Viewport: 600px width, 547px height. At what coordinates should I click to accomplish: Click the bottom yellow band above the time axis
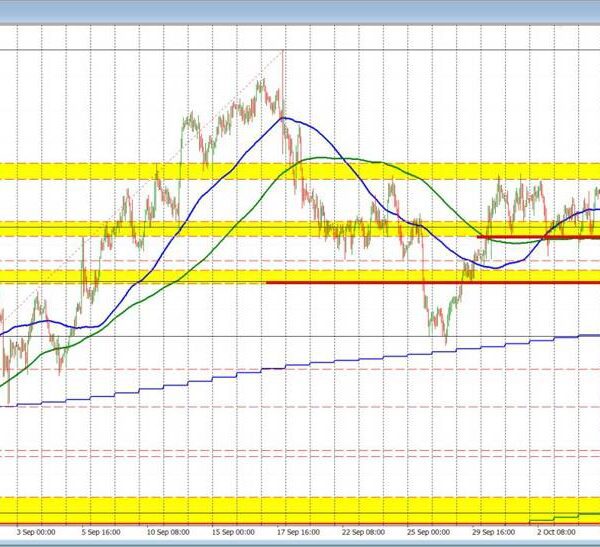click(300, 507)
